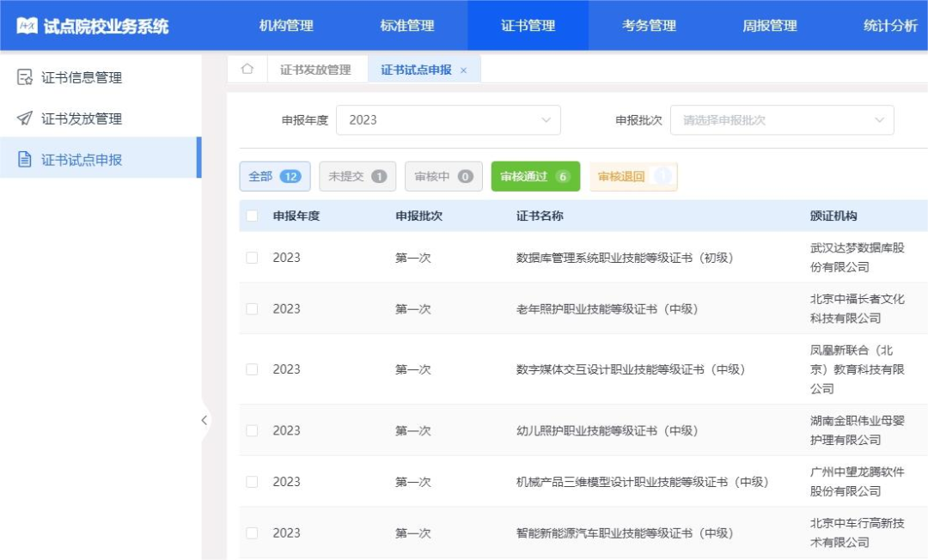Collapse the left sidebar with arrow handle
This screenshot has height=560, width=928.
coord(204,420)
